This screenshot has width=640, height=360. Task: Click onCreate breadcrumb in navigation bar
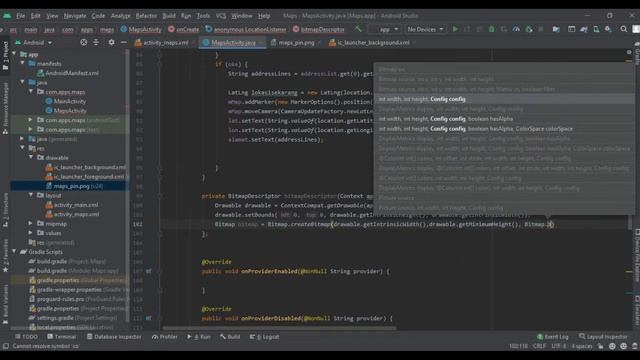coord(184,29)
